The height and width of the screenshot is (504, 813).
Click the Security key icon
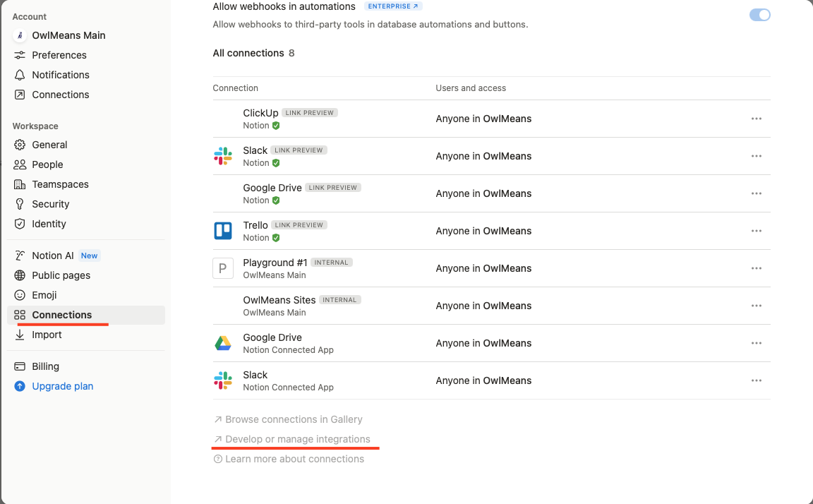(20, 204)
